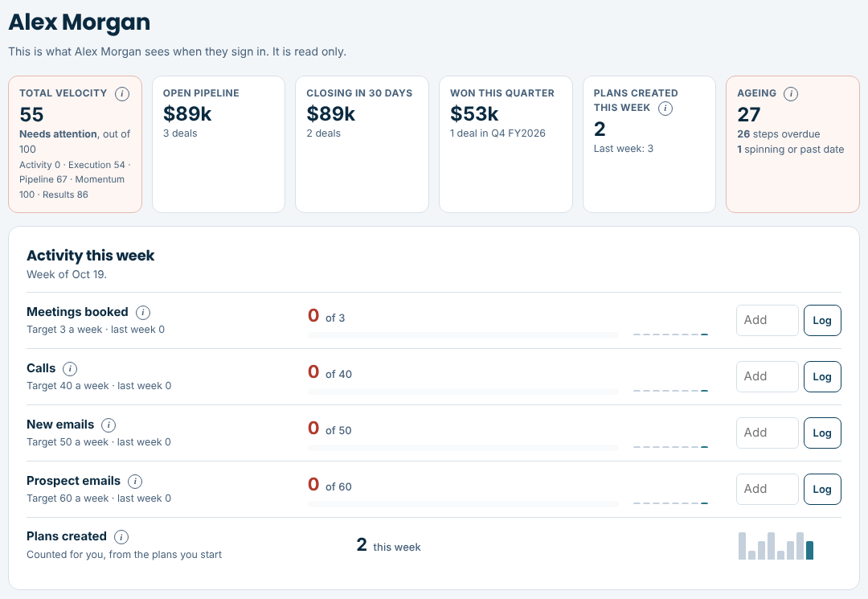The height and width of the screenshot is (599, 868).
Task: Click the Meetings booked sparkline trend
Action: (x=670, y=334)
